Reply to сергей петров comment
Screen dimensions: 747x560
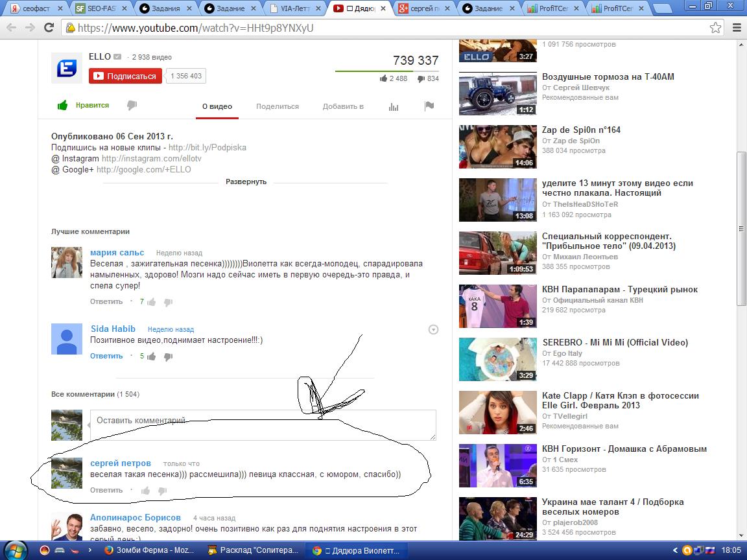pos(106,491)
